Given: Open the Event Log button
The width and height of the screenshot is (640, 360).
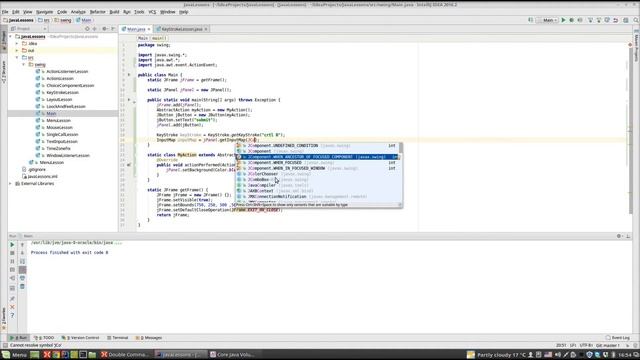Looking at the screenshot, I should click(x=618, y=338).
